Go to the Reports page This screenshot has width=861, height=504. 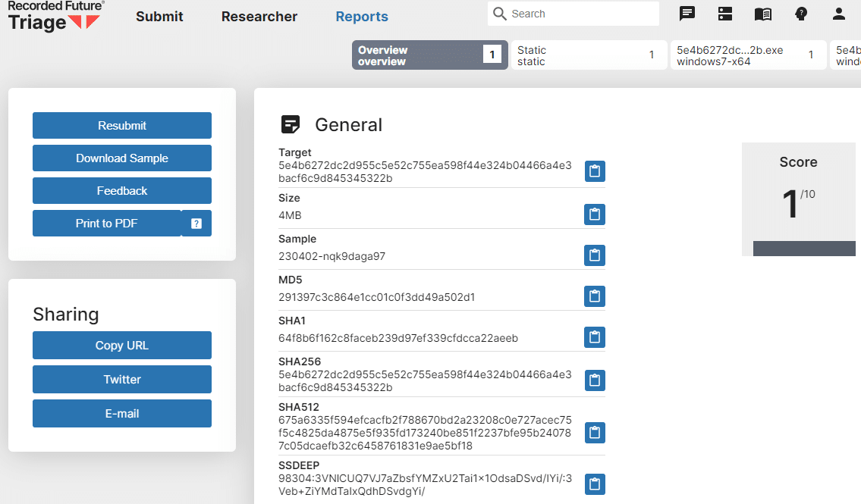click(x=362, y=17)
